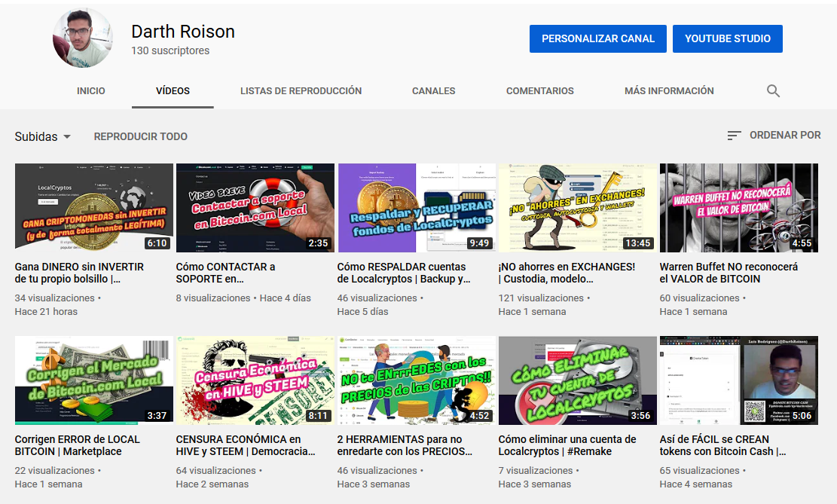This screenshot has height=504, width=837.
Task: Select the Vídeos tab
Action: (173, 90)
